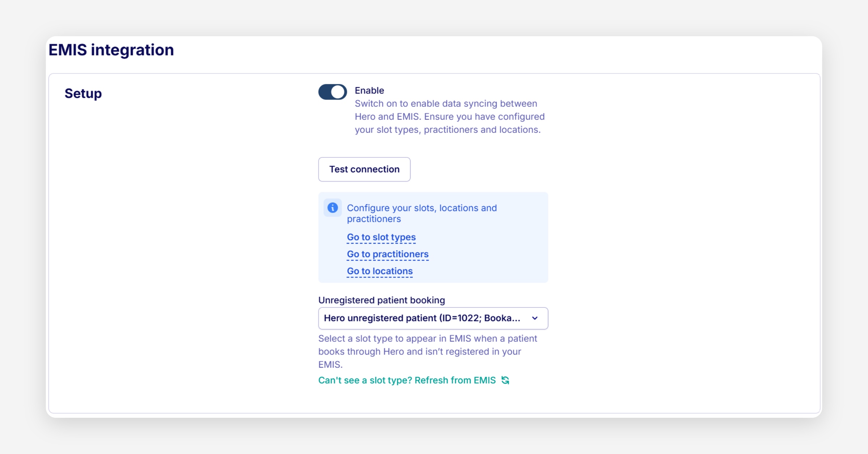Follow the Go to practitioners link
This screenshot has width=868, height=454.
click(x=387, y=254)
